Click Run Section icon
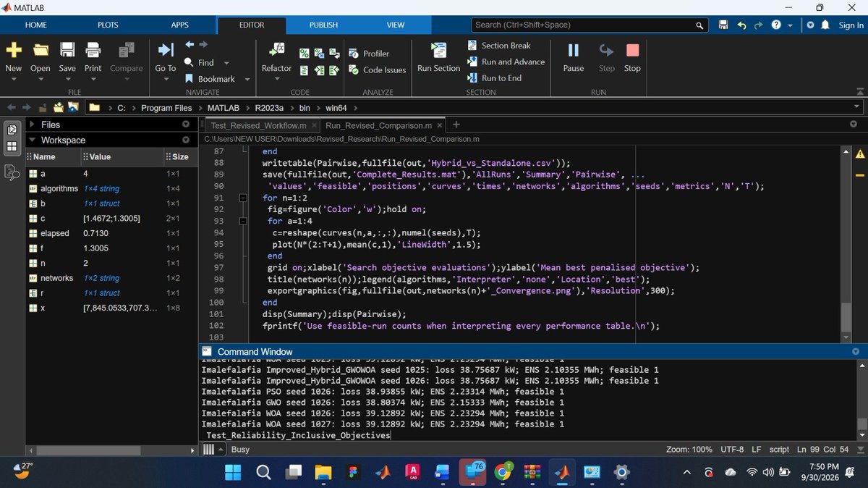868x488 pixels. point(438,50)
